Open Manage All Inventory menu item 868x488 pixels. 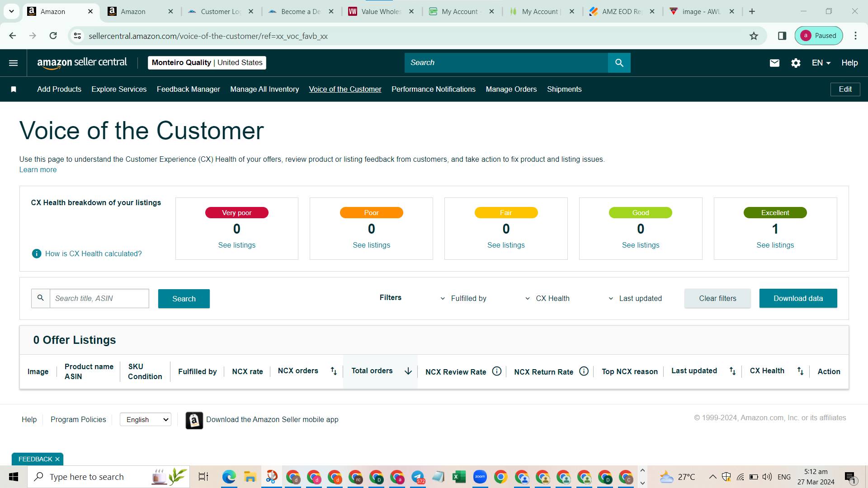tap(264, 89)
